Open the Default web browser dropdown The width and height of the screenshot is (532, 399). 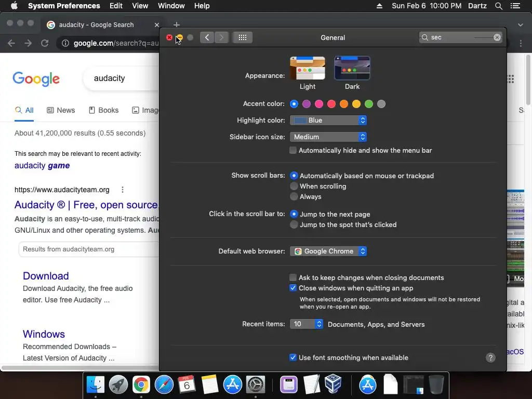328,251
